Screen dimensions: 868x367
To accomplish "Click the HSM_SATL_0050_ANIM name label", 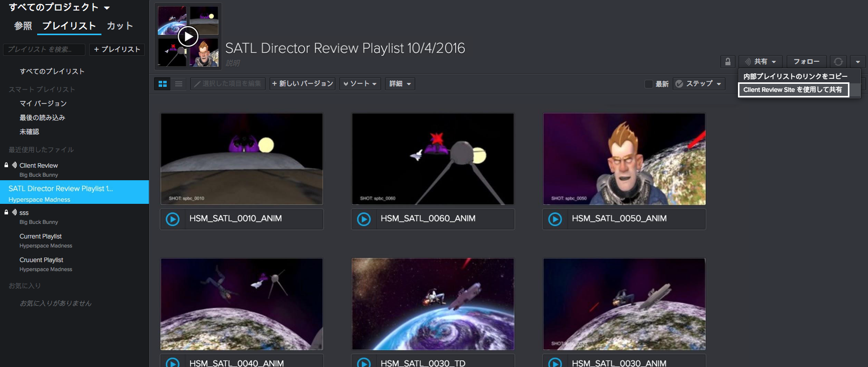I will (x=619, y=218).
